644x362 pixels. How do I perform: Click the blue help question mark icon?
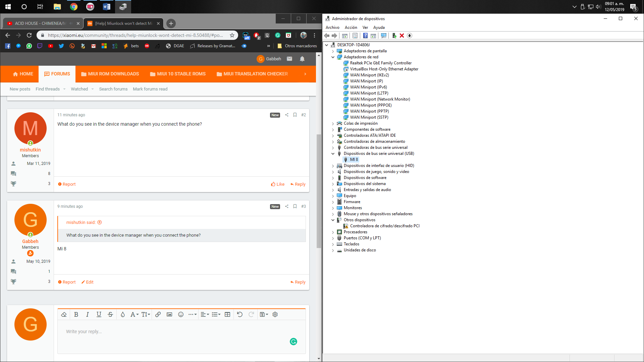(366, 36)
